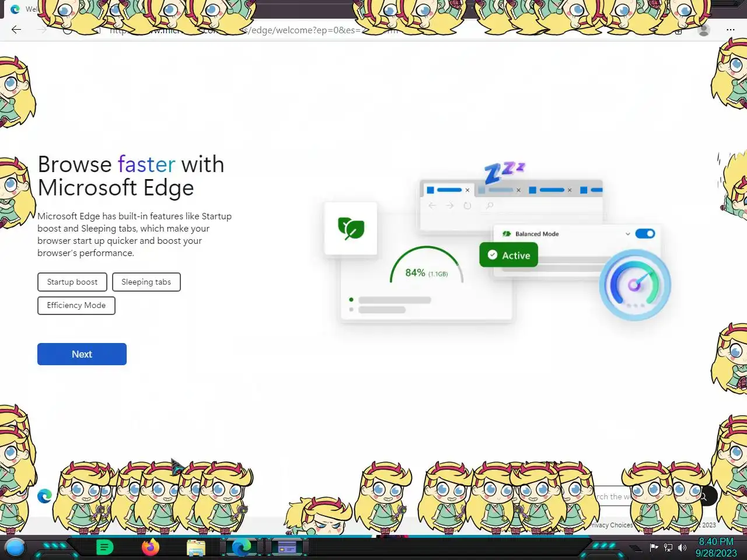The image size is (747, 560).
Task: Open the Edge Settings and more menu
Action: tap(730, 30)
